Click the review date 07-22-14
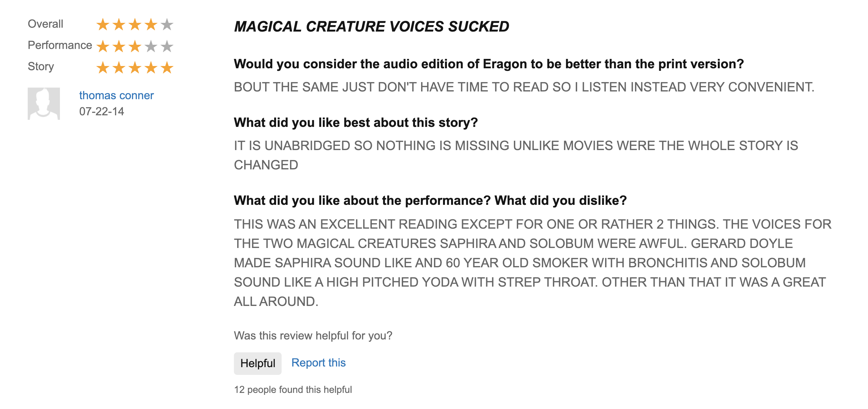 (101, 111)
